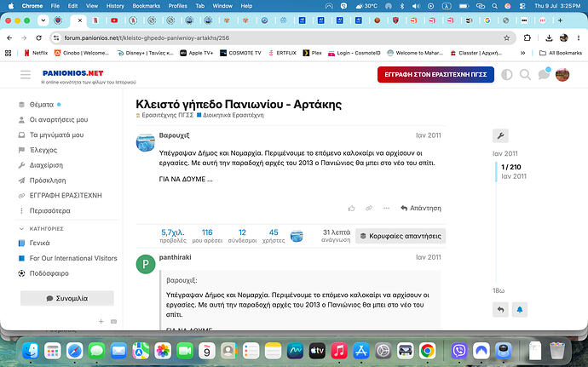The image size is (588, 367).
Task: Open the Bookmarks menu in menu bar
Action: (x=147, y=6)
